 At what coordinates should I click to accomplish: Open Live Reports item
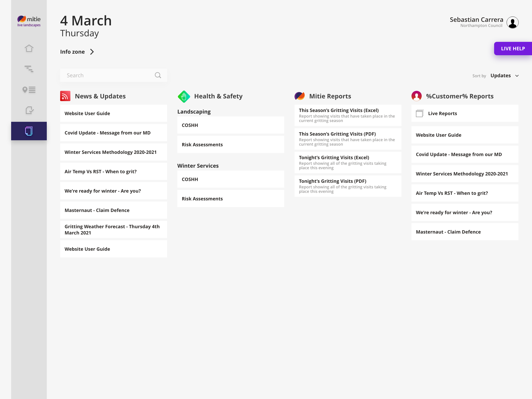pos(464,114)
